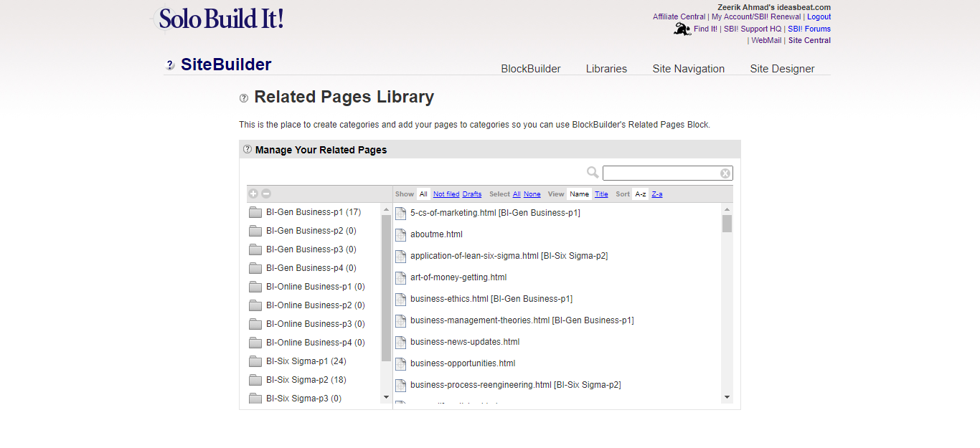
Task: Click help icon beside Manage Your Related Pages
Action: click(248, 150)
